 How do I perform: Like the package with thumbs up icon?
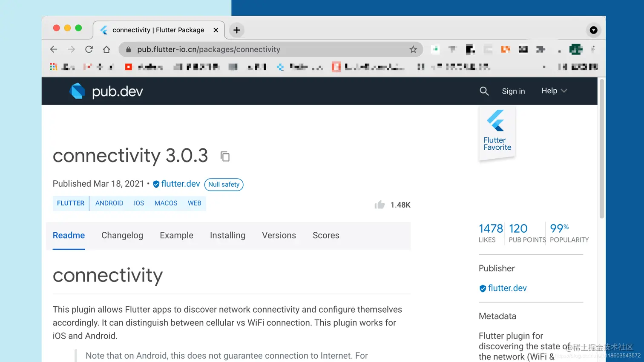pyautogui.click(x=379, y=205)
